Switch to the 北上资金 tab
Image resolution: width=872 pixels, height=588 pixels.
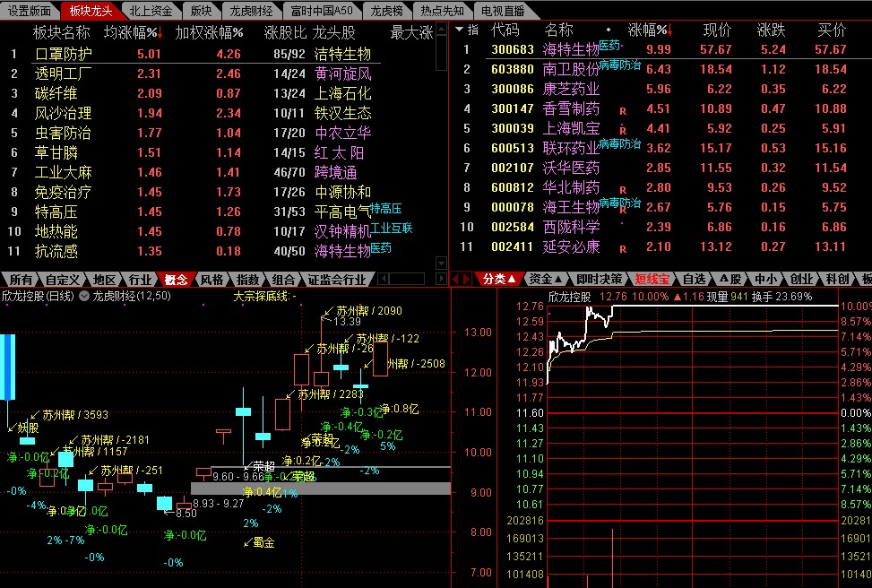151,11
